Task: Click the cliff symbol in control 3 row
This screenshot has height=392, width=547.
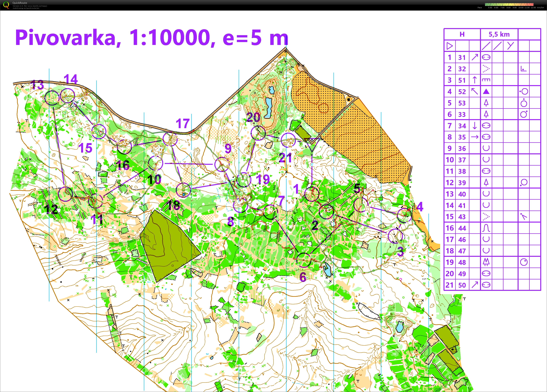Action: coord(486,80)
